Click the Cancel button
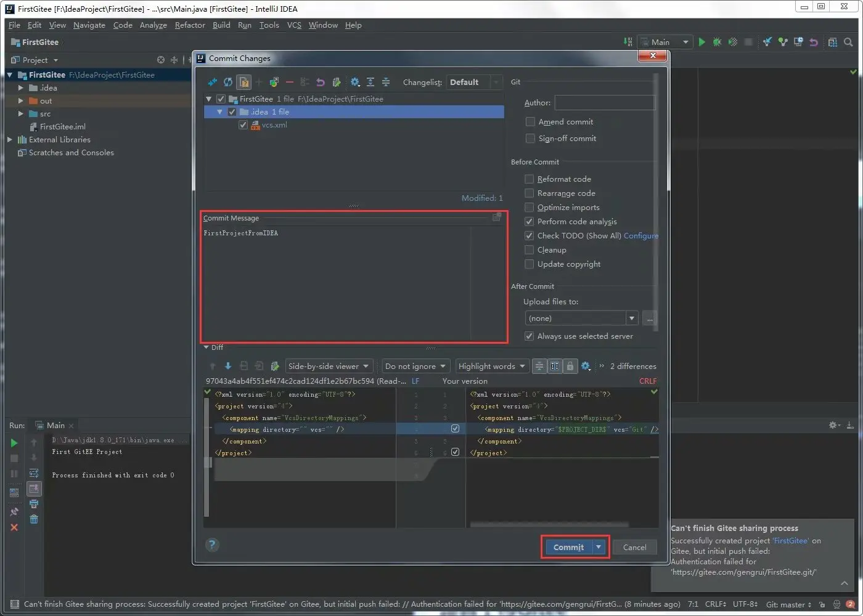Screen dimensions: 863x616 click(x=634, y=547)
